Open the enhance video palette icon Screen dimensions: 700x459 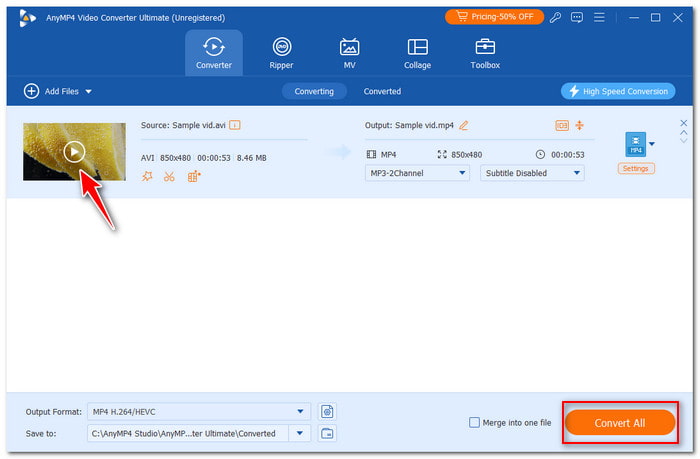194,177
